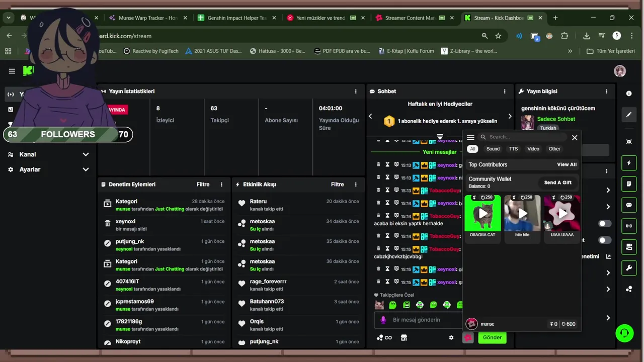Click the pink gift rewards icon beside Gönder
Image resolution: width=644 pixels, height=362 pixels.
468,338
